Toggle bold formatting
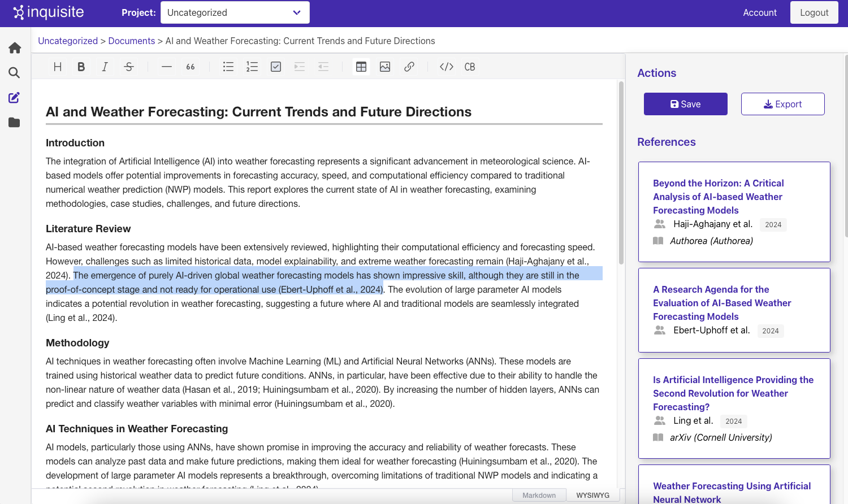 click(x=81, y=67)
